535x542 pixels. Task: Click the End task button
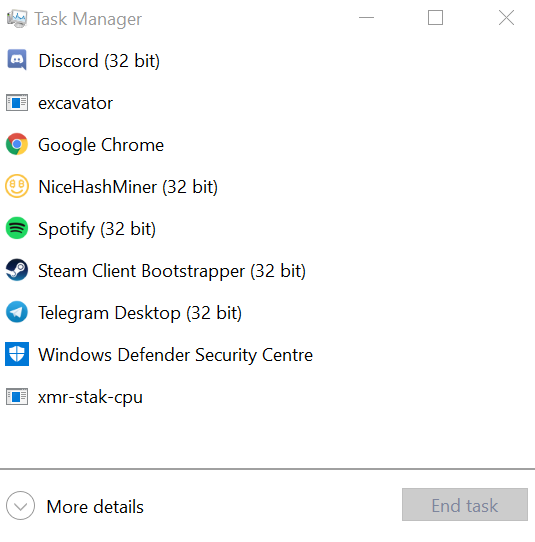click(465, 505)
